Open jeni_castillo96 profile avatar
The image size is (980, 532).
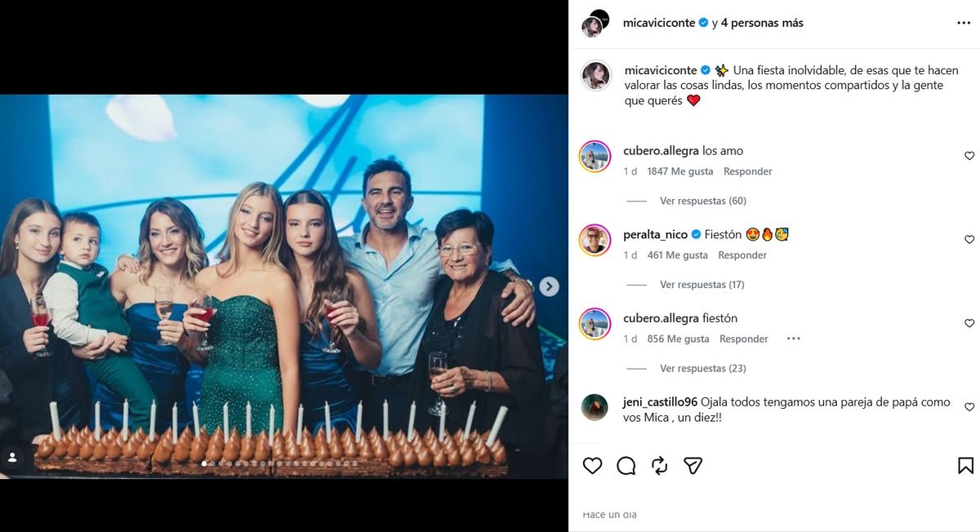coord(595,407)
